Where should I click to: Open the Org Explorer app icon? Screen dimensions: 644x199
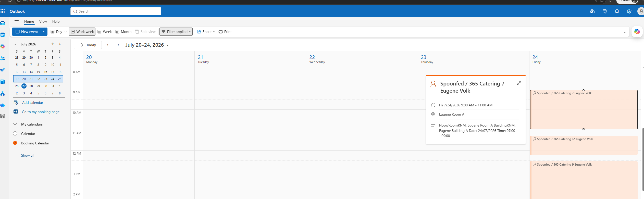(x=3, y=94)
